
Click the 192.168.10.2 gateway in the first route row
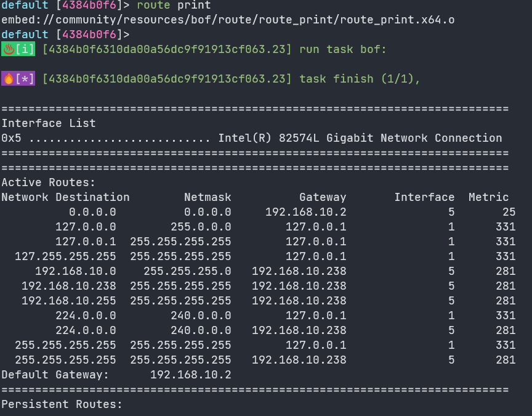coord(305,212)
